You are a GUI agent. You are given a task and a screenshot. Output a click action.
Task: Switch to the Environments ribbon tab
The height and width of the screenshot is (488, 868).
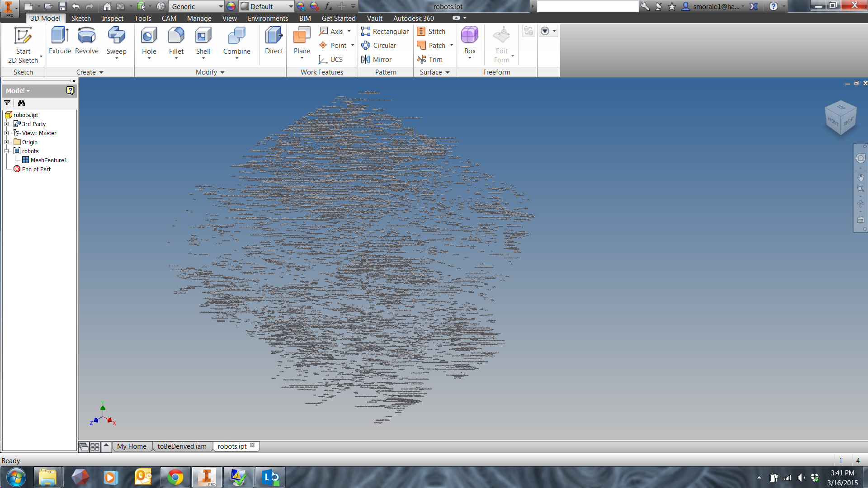[x=268, y=18]
